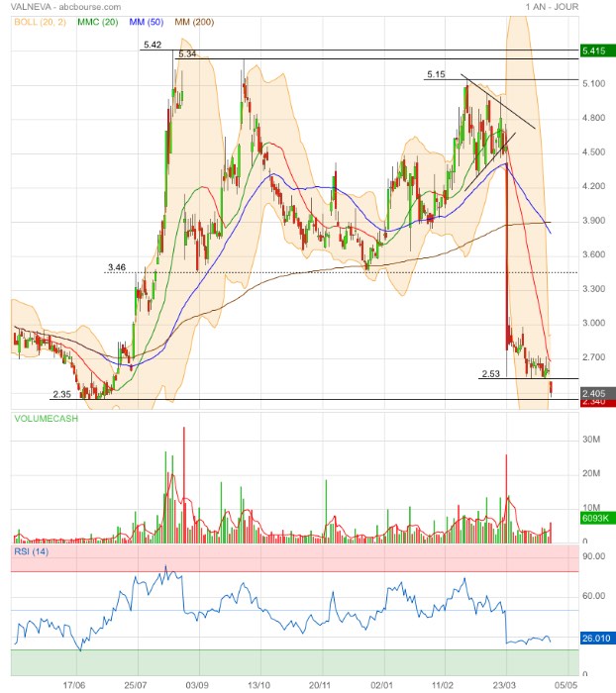This screenshot has height=693, width=616.
Task: Select the 25/07 date on the time axis
Action: coord(136,685)
